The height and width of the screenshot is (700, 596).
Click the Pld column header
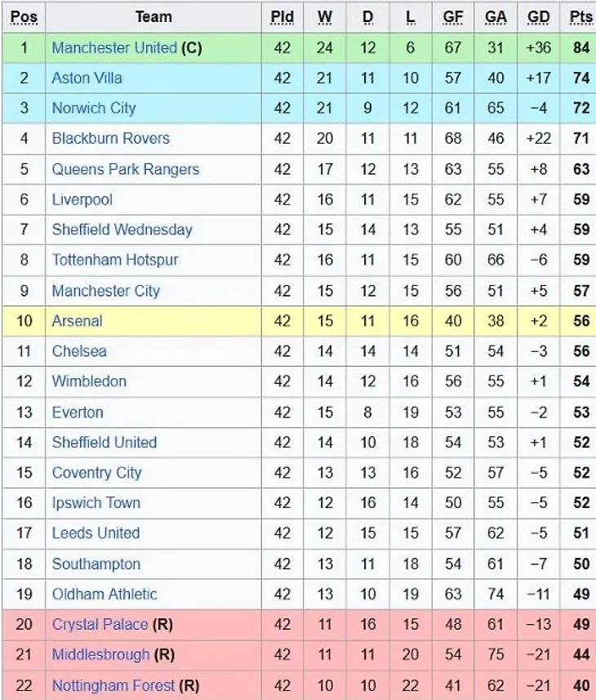coord(282,16)
